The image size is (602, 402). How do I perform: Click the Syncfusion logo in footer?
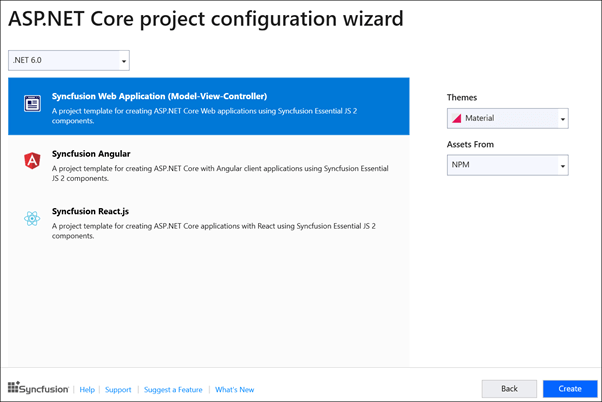point(38,389)
